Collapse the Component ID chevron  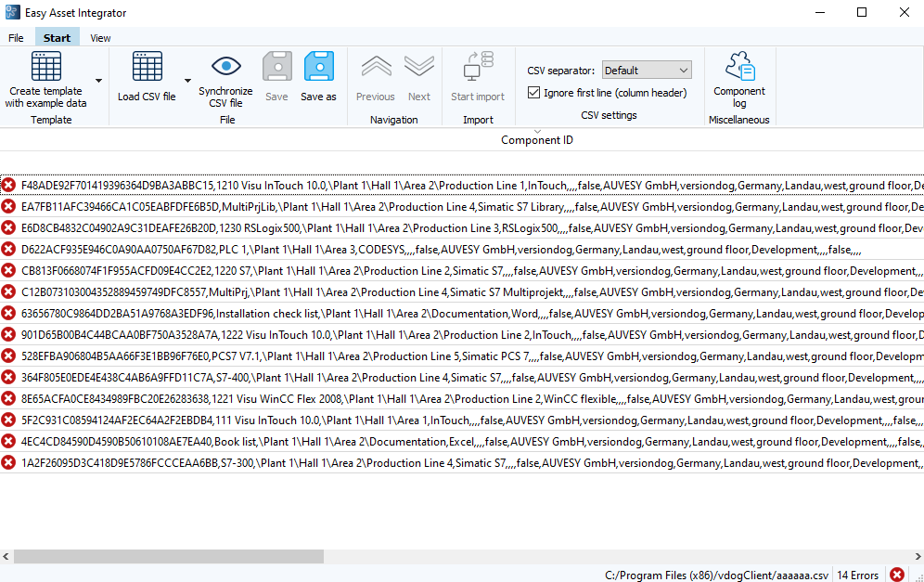(536, 131)
